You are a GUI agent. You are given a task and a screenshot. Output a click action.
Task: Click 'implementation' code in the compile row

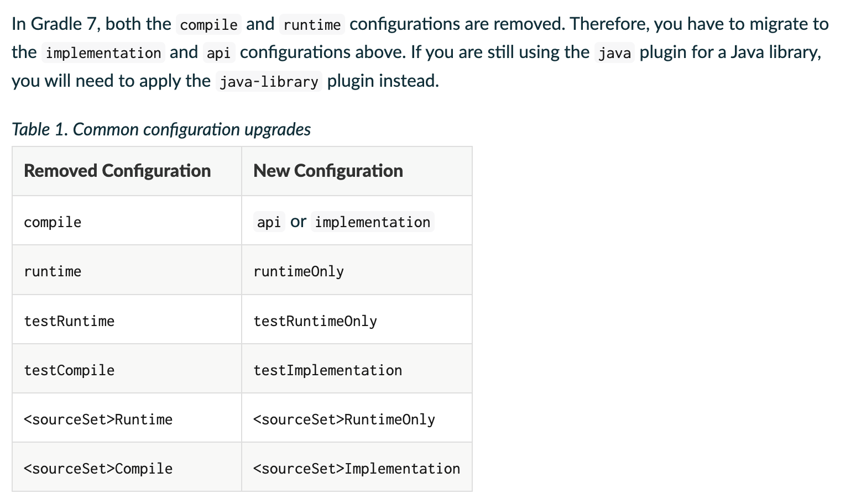373,222
